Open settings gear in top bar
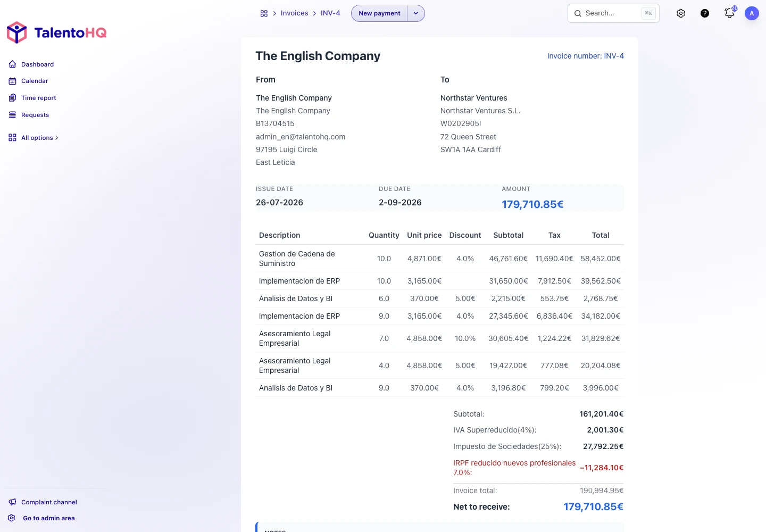The image size is (766, 532). tap(681, 13)
